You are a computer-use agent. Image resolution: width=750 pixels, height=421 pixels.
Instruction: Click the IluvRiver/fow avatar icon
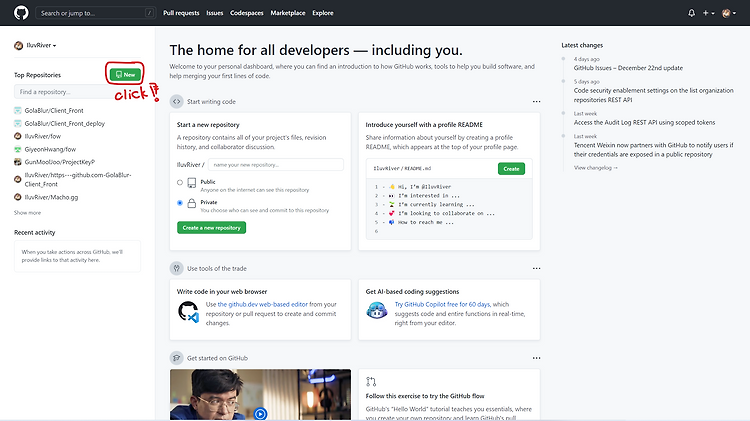[18, 136]
